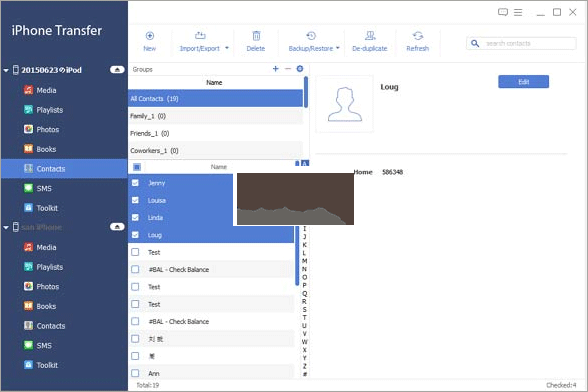Click the Edit contact button
The width and height of the screenshot is (588, 392).
pyautogui.click(x=524, y=82)
